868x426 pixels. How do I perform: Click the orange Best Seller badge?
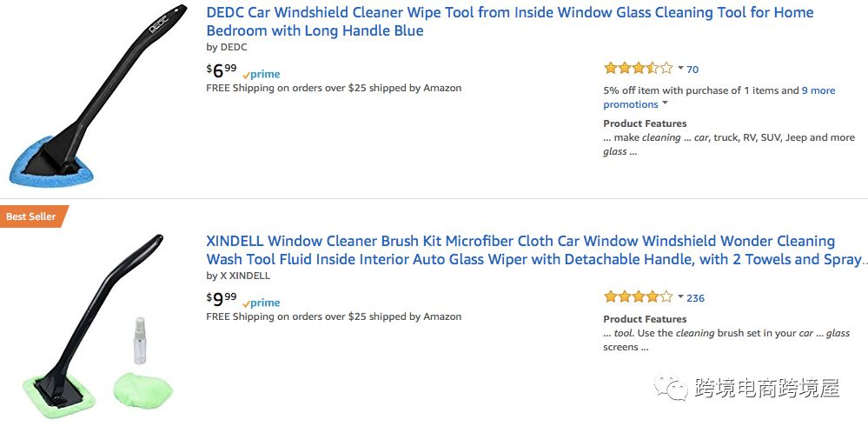tap(32, 216)
